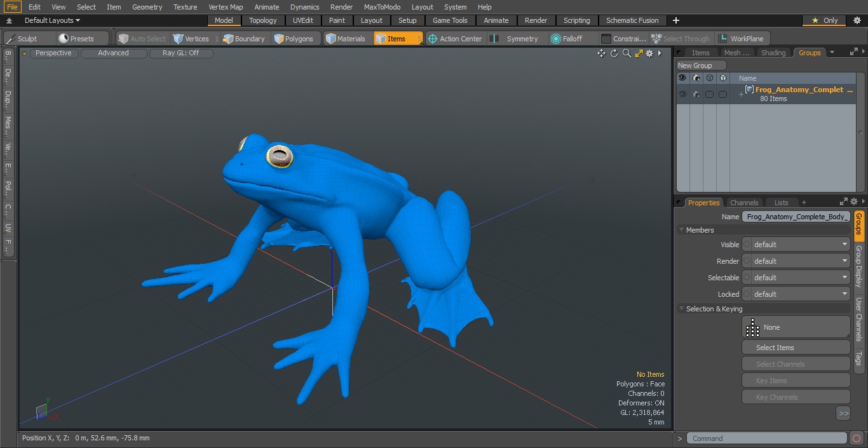The height and width of the screenshot is (448, 868).
Task: Open the Vertex Map menu
Action: (x=226, y=7)
